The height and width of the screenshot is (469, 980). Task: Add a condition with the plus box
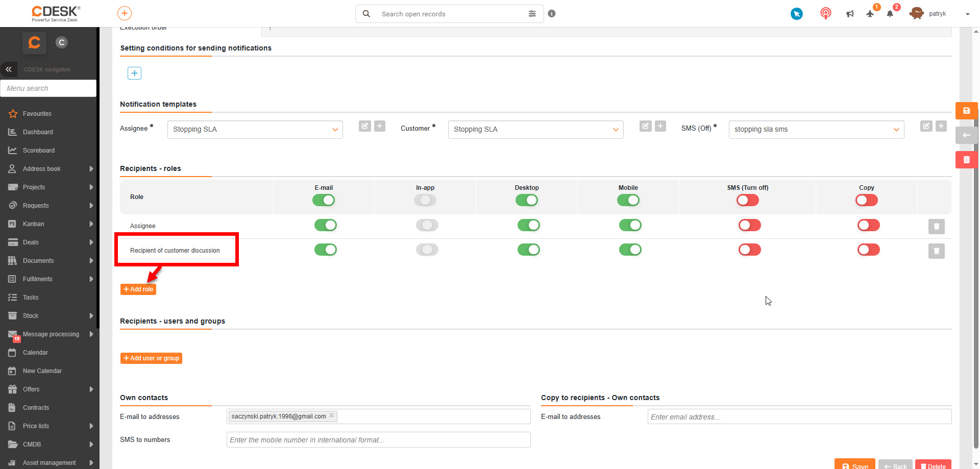coord(134,73)
